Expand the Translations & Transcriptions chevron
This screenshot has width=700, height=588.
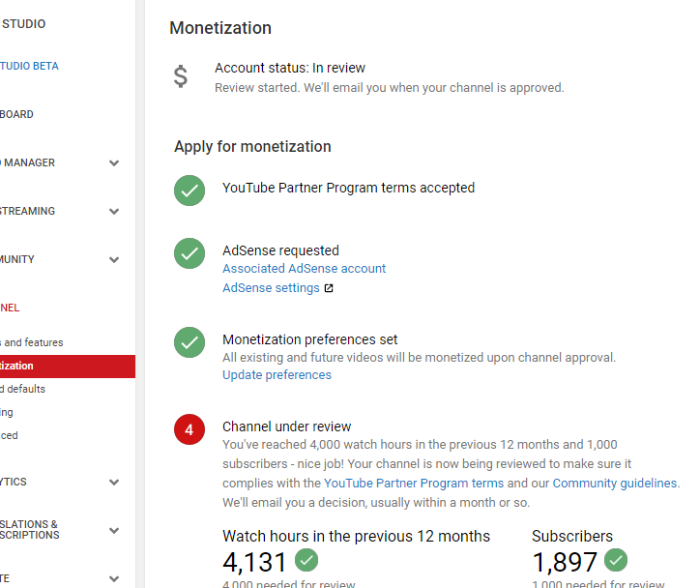(114, 530)
